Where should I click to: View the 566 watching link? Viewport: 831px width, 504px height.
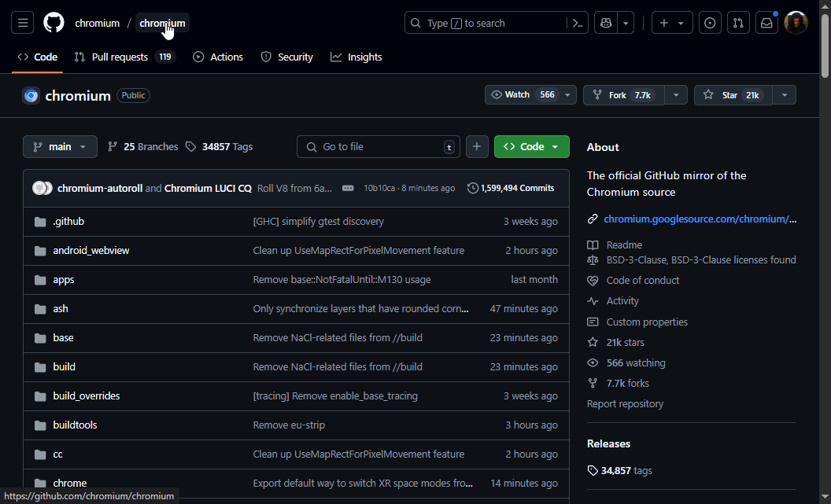636,363
